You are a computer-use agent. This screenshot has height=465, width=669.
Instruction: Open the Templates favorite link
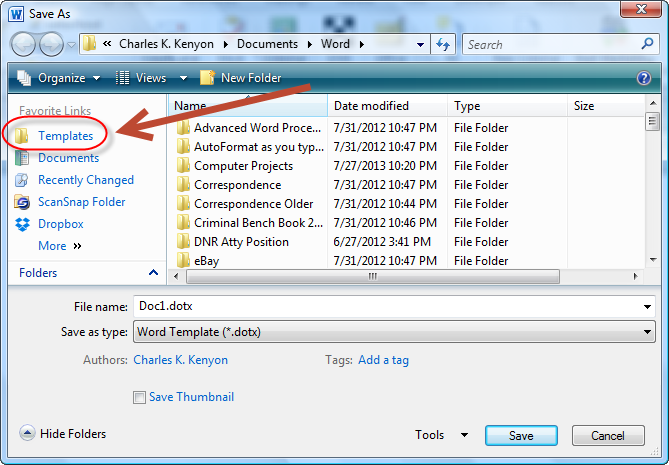point(65,136)
